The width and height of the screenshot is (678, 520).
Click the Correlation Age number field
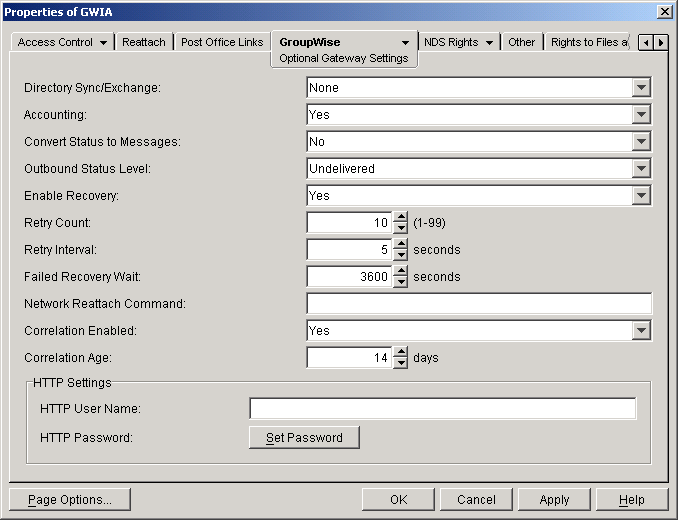pos(349,357)
